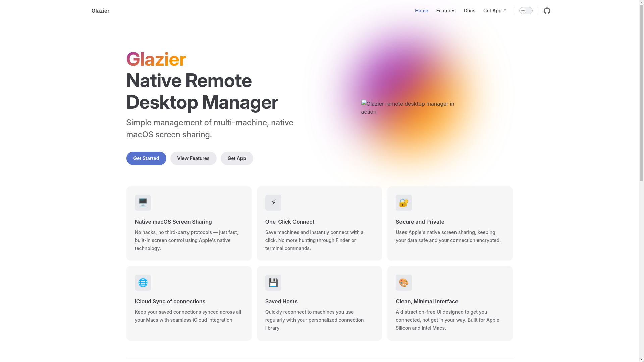
Task: Click the Save machines and instantly connect description
Action: (314, 240)
